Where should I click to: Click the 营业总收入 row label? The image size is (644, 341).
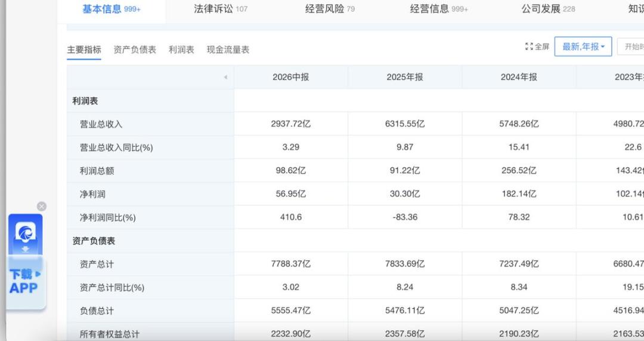tap(101, 124)
